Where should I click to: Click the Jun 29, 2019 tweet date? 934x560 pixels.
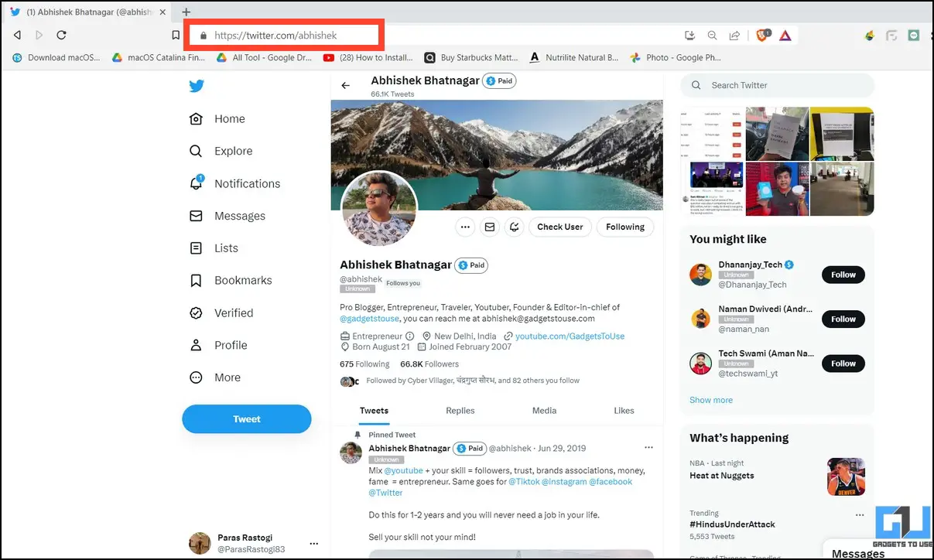coord(562,449)
